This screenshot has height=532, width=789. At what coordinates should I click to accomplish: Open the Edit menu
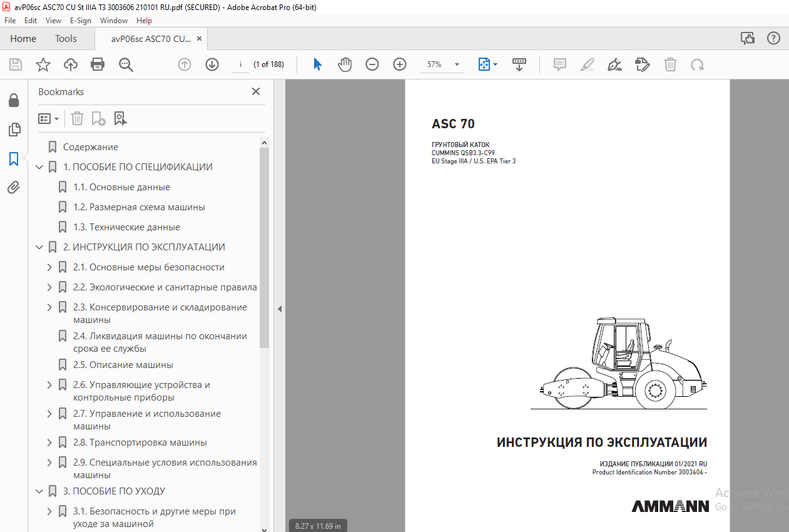click(31, 21)
